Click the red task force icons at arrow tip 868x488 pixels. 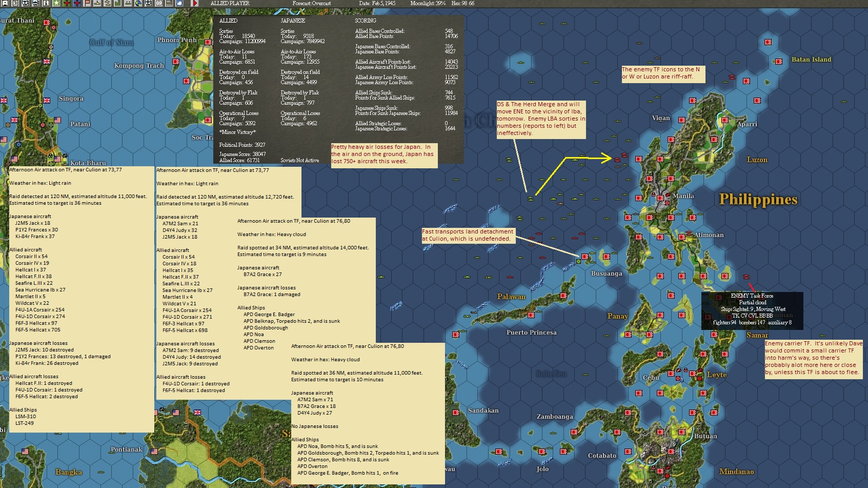coord(621,157)
